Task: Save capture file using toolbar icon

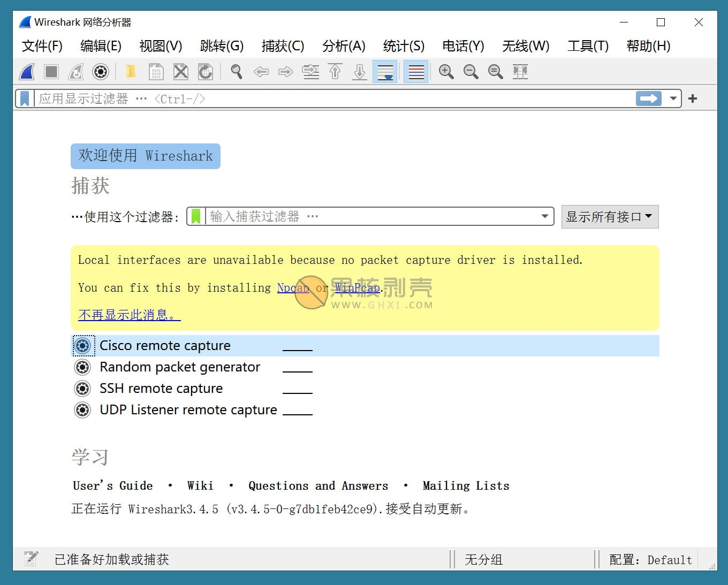Action: coord(156,71)
